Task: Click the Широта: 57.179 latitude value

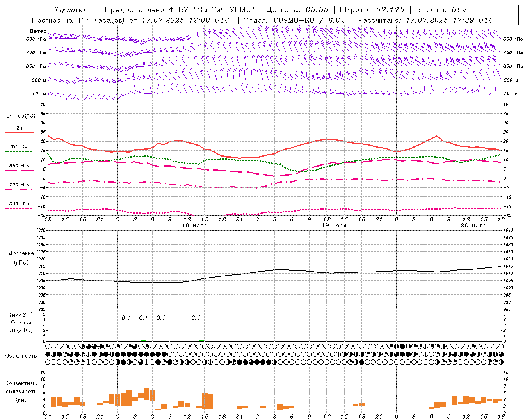Action: pos(372,10)
